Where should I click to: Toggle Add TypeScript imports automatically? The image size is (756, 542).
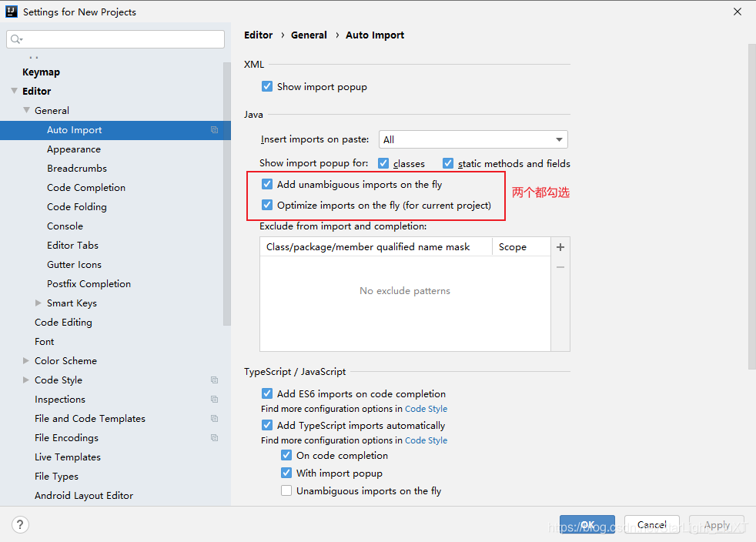tap(267, 425)
